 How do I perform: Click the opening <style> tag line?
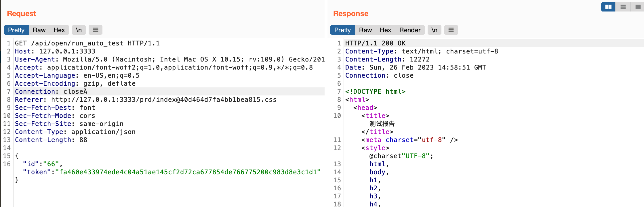[x=375, y=148]
